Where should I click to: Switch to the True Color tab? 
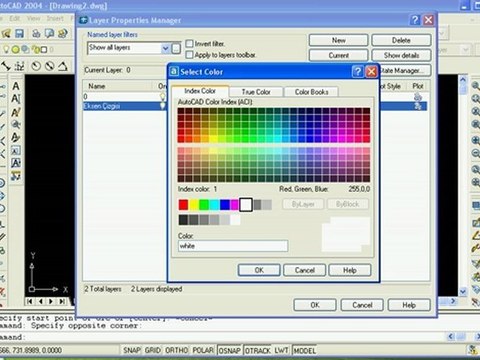point(256,92)
